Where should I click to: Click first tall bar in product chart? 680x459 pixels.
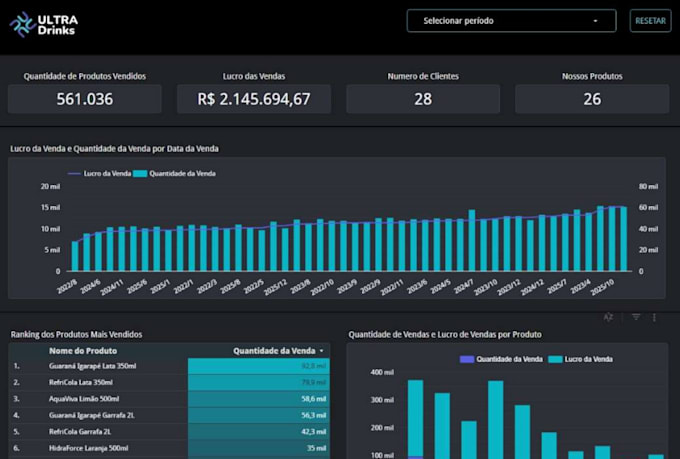coord(415,419)
